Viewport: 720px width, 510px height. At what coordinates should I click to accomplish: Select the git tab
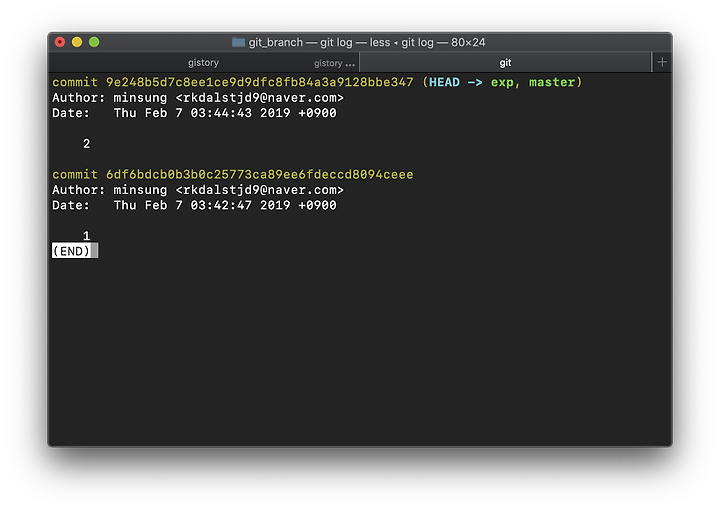coord(505,63)
